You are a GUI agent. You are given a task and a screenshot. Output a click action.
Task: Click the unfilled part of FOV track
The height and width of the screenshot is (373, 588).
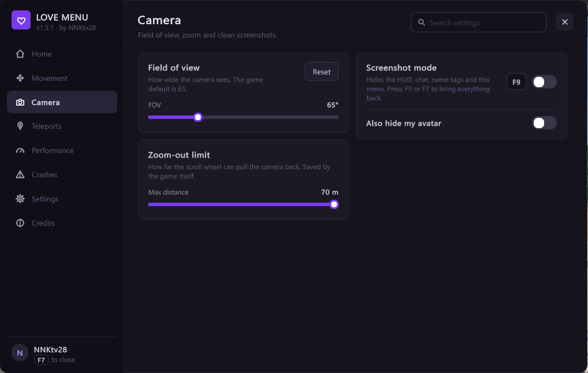tap(271, 117)
